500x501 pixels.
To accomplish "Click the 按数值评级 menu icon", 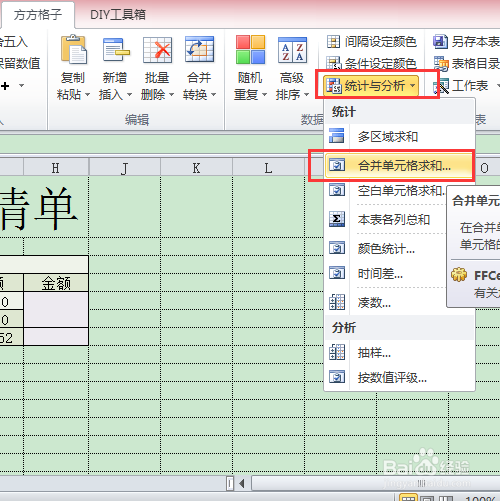I will pos(337,377).
